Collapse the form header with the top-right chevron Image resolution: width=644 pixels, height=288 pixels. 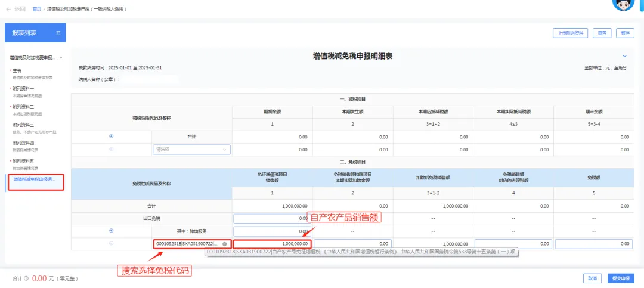pos(624,56)
